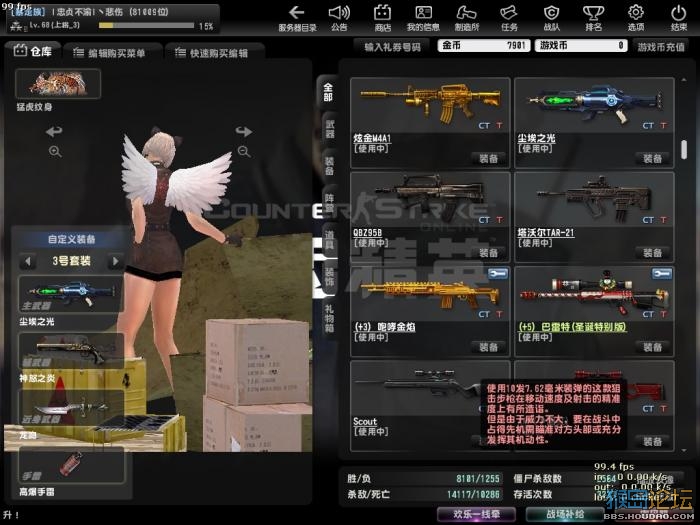The width and height of the screenshot is (700, 525).
Task: Select the 猛虎纹身 tattoo thumbnail
Action: pyautogui.click(x=58, y=83)
